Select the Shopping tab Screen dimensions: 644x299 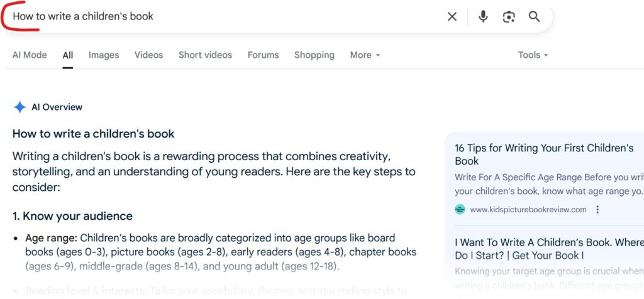point(314,55)
